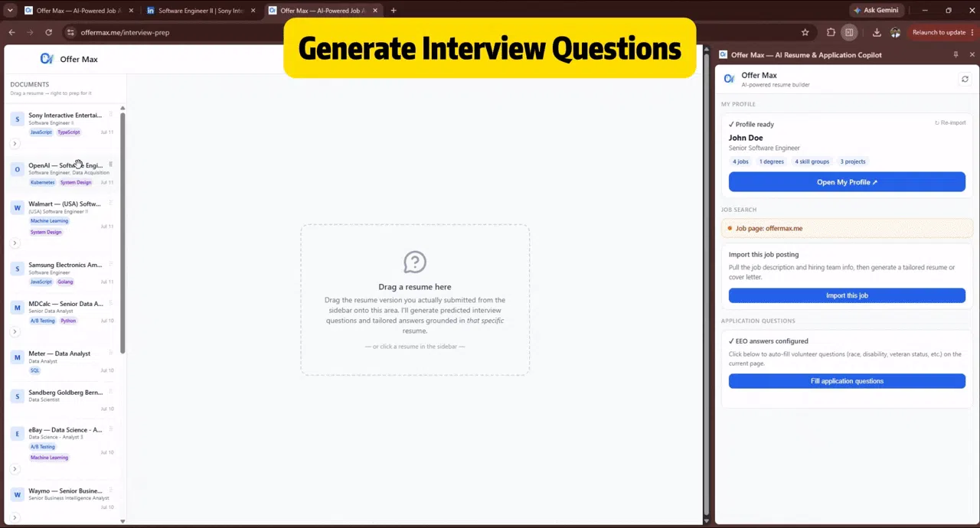This screenshot has width=980, height=528.
Task: Open the Chrome profile avatar
Action: coord(896,32)
